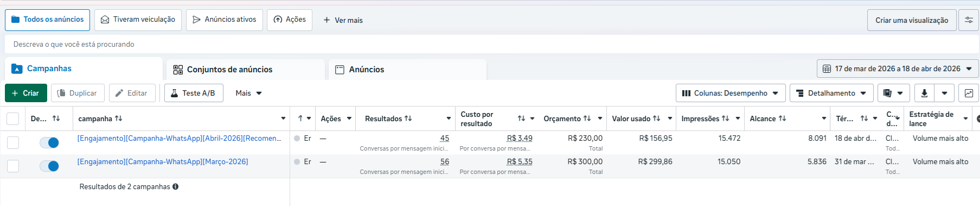The height and width of the screenshot is (206, 980).
Task: Click the sort arrows on Valor usado column
Action: tap(656, 118)
